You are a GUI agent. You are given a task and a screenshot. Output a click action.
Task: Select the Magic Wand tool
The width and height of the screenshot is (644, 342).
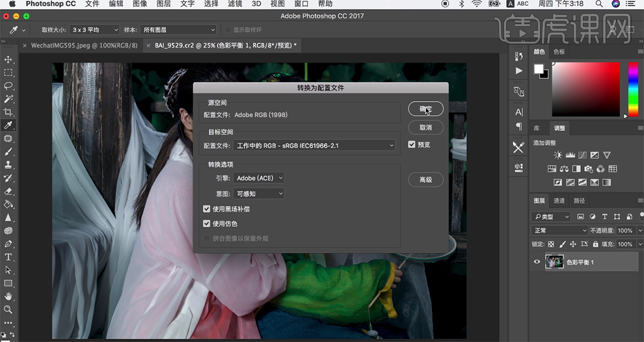[x=8, y=99]
